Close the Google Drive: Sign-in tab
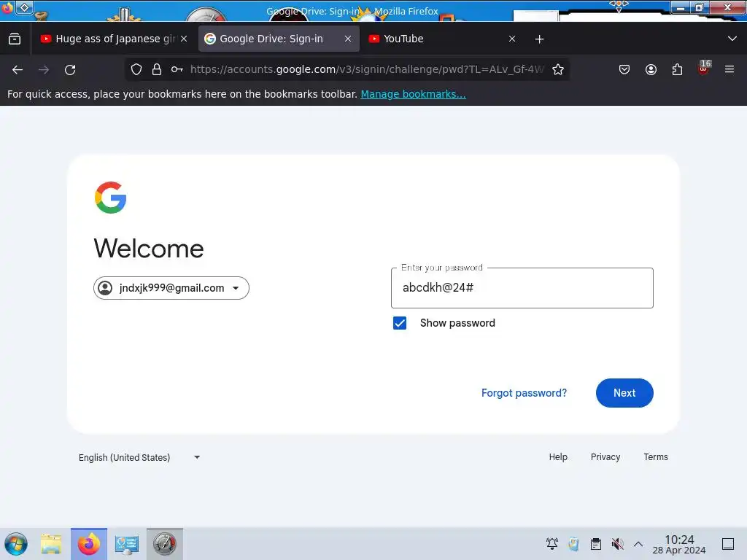 tap(348, 39)
